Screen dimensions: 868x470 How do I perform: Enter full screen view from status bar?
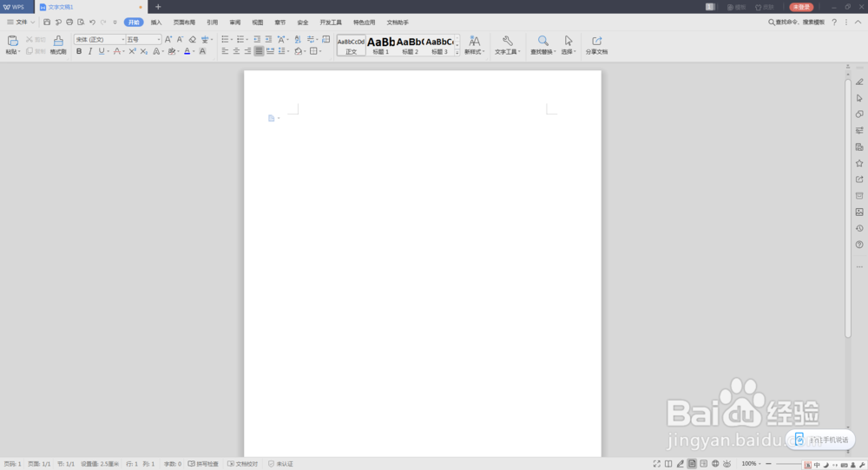pyautogui.click(x=656, y=464)
